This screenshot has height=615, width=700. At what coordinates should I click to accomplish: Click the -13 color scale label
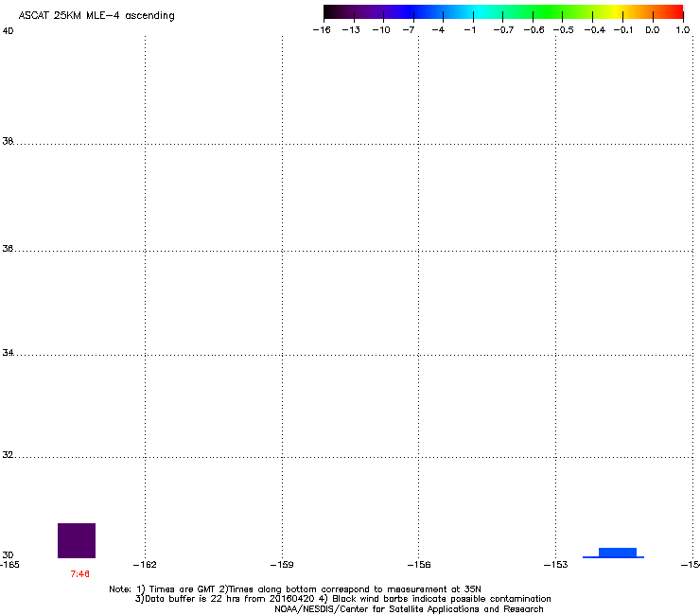(x=351, y=30)
